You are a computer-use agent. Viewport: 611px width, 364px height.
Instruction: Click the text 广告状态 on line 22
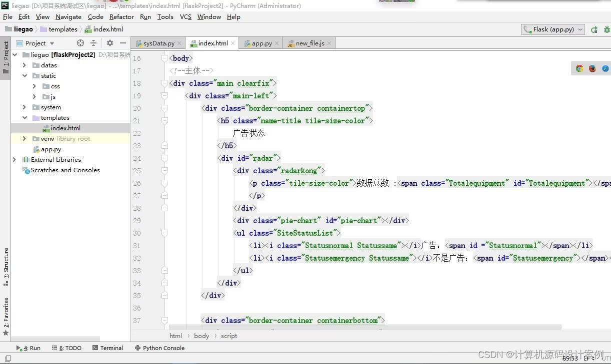pos(248,133)
